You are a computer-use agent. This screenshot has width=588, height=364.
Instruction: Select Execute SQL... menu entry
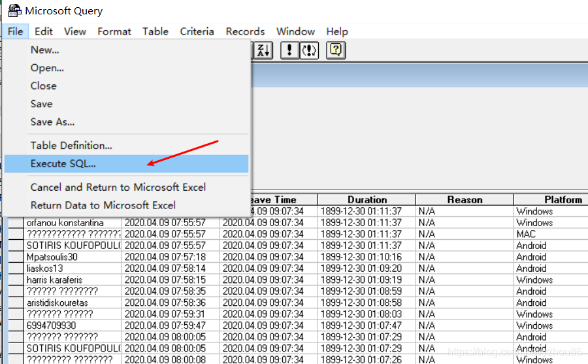click(x=126, y=163)
